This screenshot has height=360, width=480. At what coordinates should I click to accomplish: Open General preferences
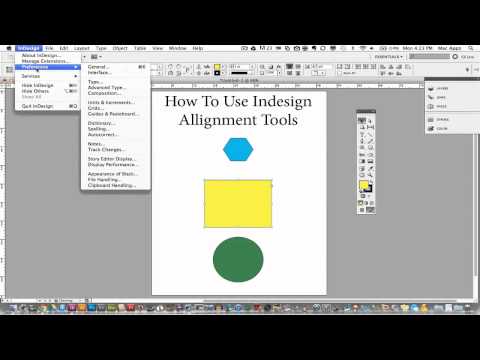pyautogui.click(x=115, y=67)
